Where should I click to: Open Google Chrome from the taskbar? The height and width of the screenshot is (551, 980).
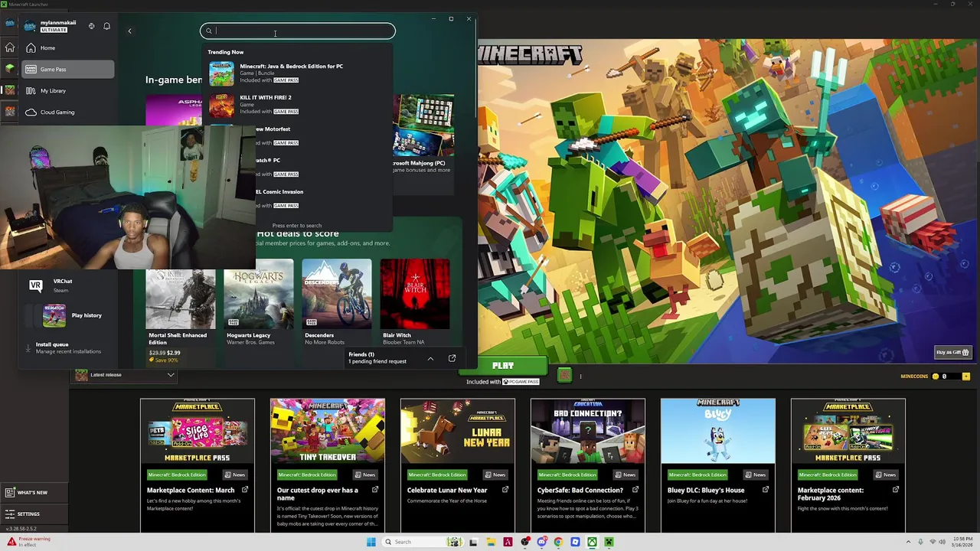pyautogui.click(x=558, y=542)
